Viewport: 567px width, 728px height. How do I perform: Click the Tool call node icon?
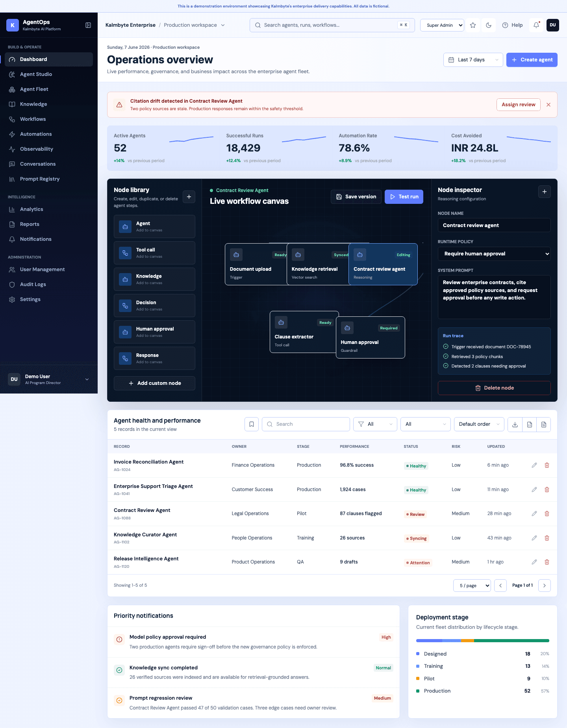pos(125,253)
